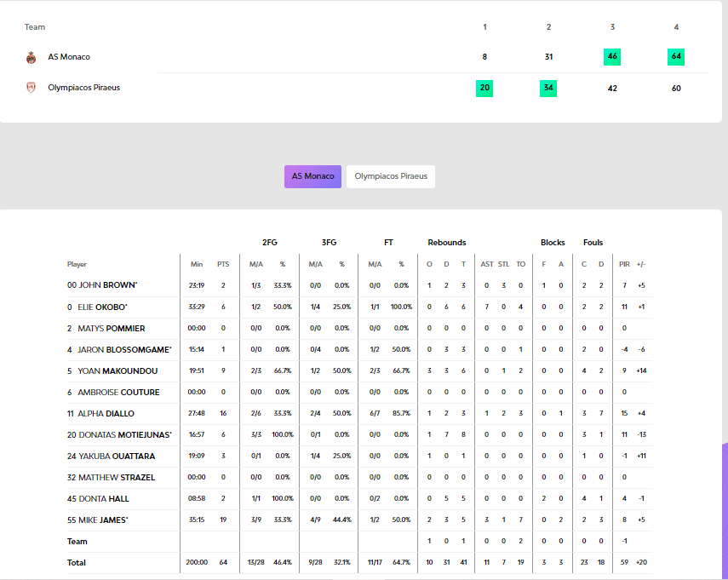
Task: Click the Rebounds column group header
Action: click(x=446, y=243)
